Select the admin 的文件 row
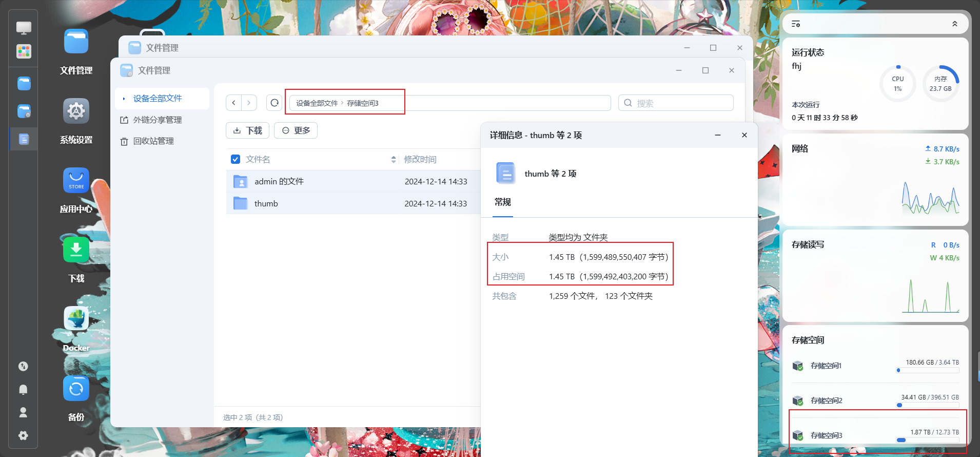 pyautogui.click(x=353, y=181)
